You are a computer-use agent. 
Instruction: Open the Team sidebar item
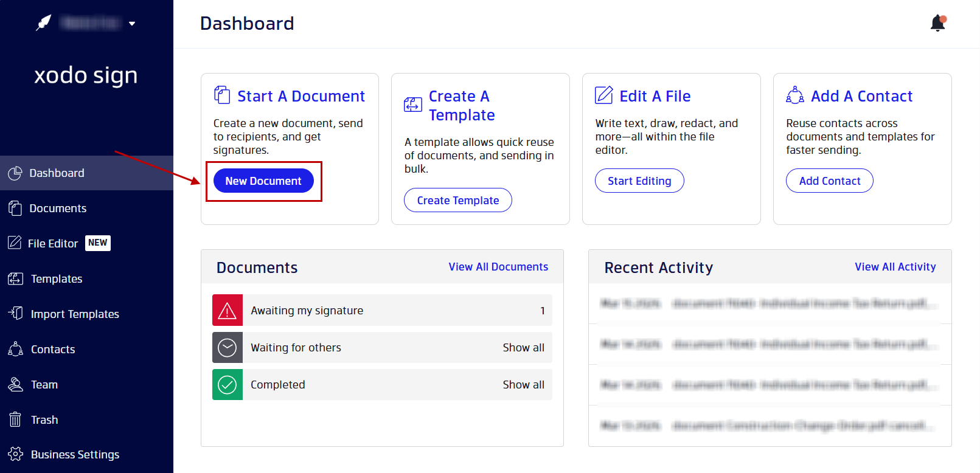pos(86,384)
